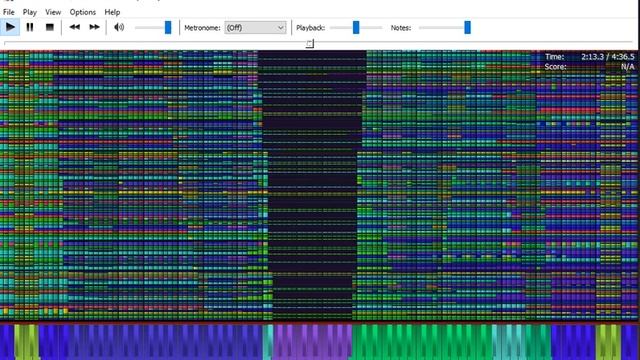Open the File menu
Viewport: 640px width, 360px height.
pos(9,12)
